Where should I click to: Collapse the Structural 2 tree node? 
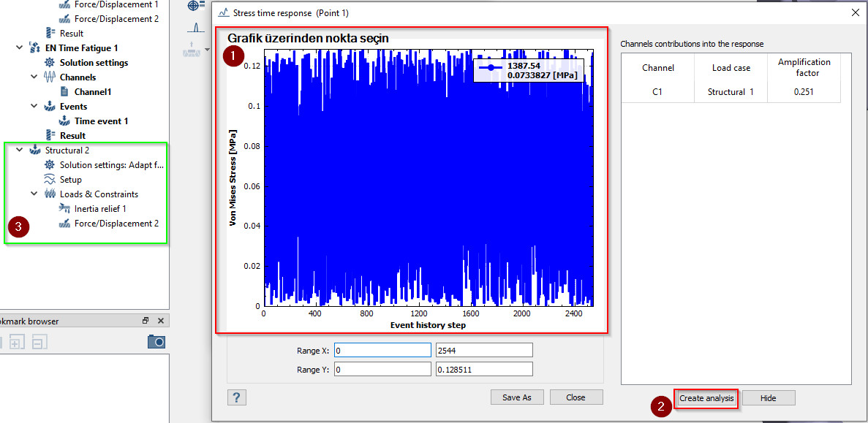point(20,150)
